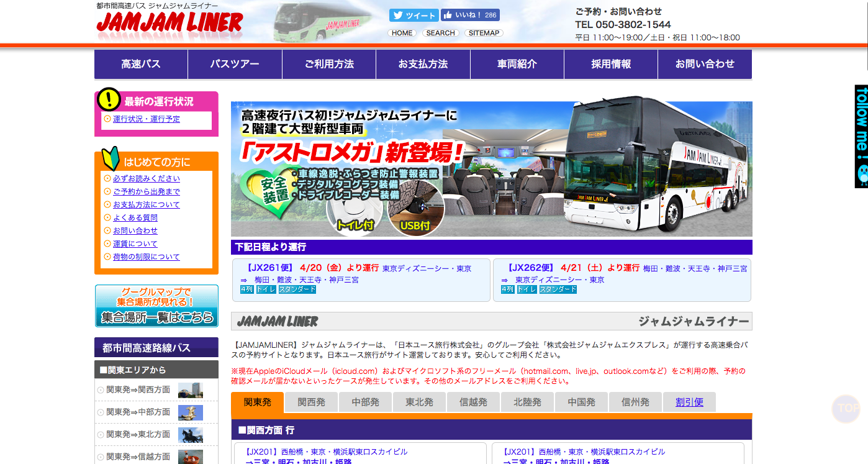Click the 東北方面 thumbnail image

point(191,435)
